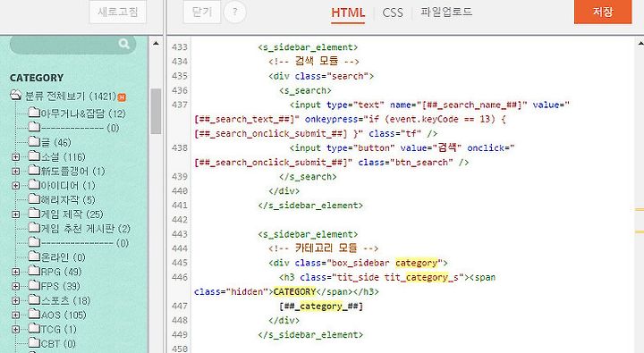Click line number 446 in gutter
644x353 pixels.
180,277
